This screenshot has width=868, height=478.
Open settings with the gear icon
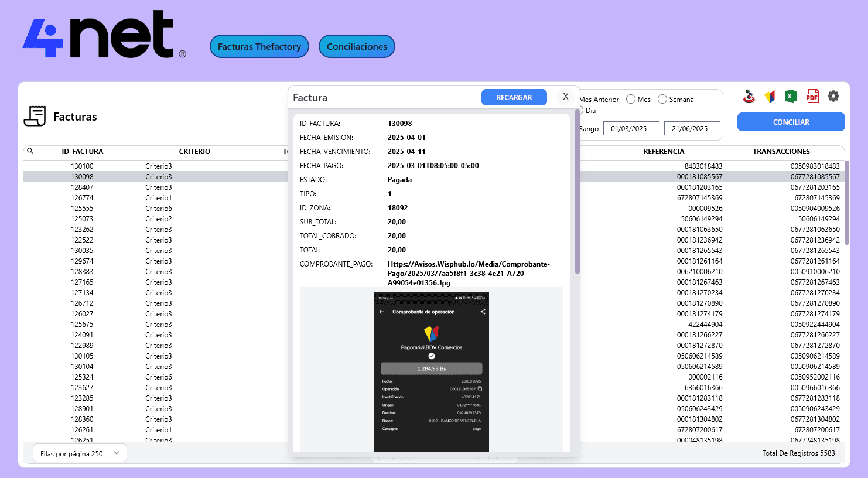click(833, 97)
